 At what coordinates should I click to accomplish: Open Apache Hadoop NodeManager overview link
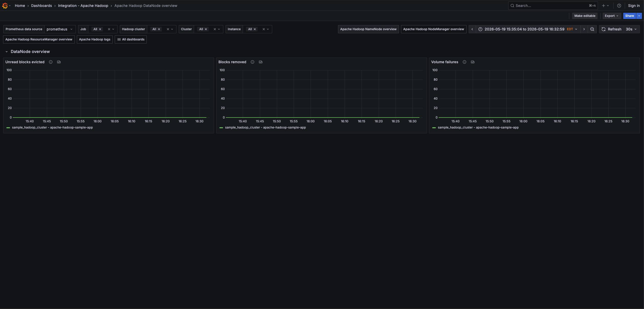coord(434,29)
